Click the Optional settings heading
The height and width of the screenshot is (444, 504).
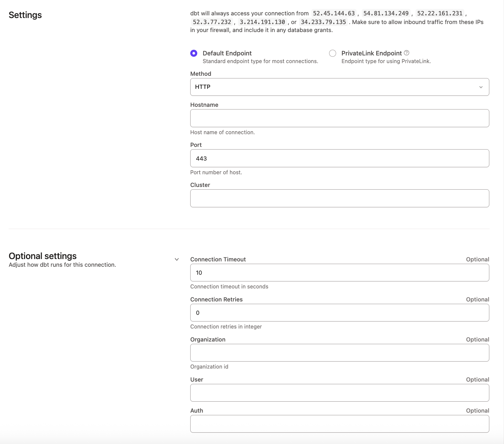click(43, 256)
